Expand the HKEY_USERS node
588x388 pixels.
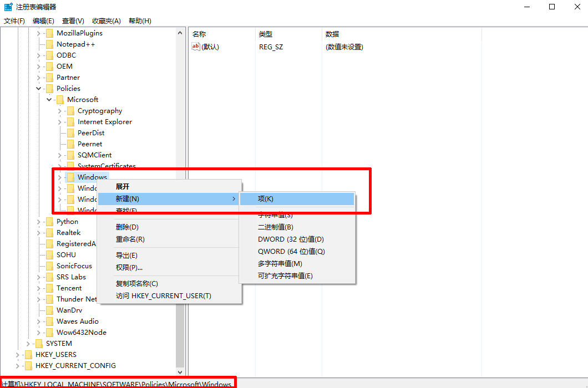click(x=17, y=354)
